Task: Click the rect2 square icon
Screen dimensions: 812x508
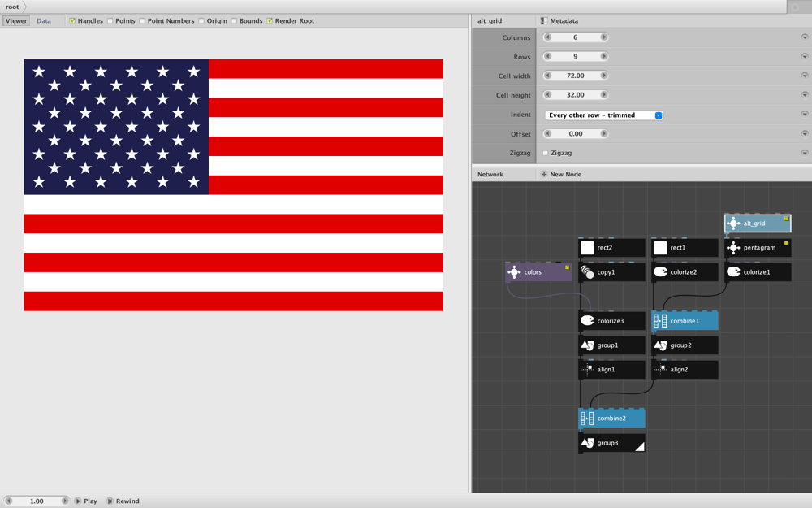Action: click(587, 248)
